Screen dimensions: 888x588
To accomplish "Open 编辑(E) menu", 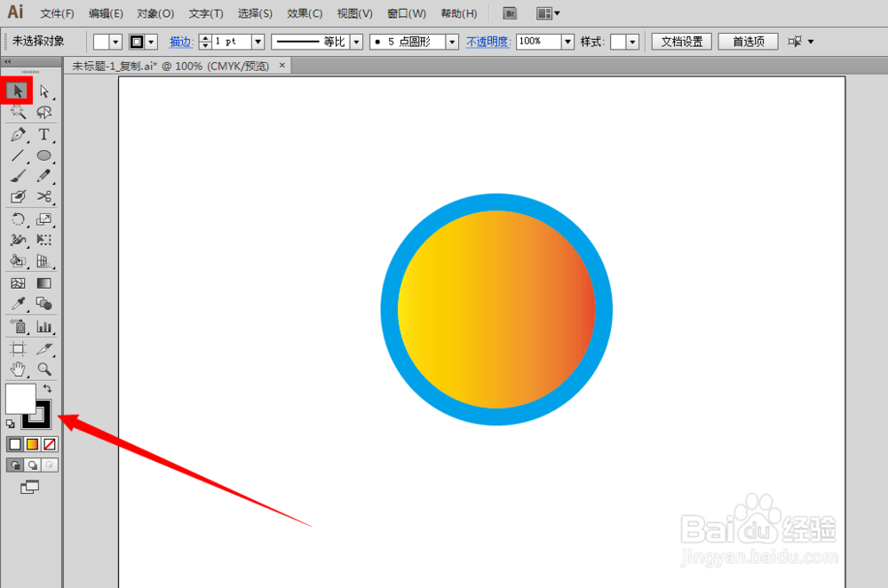I will click(106, 13).
